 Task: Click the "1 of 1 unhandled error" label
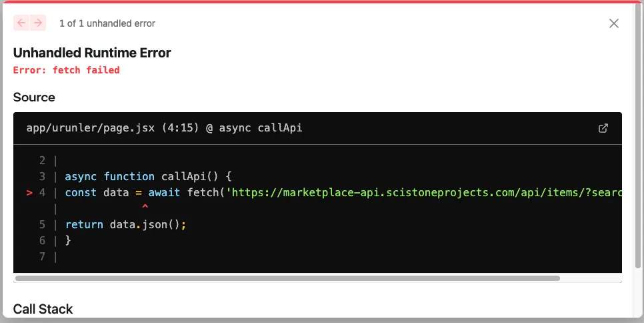(107, 23)
